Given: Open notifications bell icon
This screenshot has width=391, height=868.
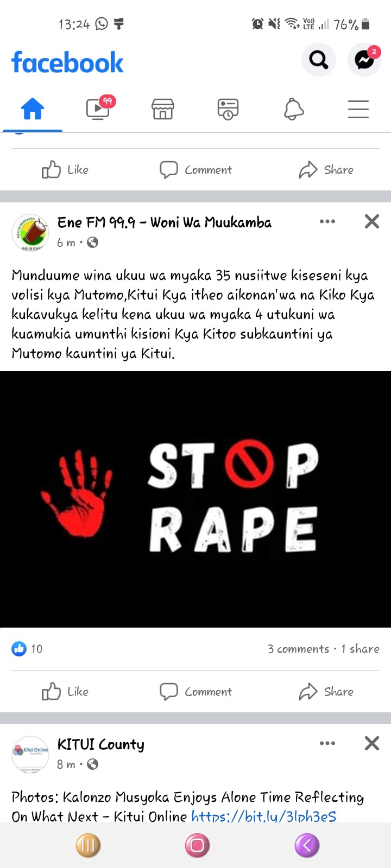Looking at the screenshot, I should pos(294,108).
